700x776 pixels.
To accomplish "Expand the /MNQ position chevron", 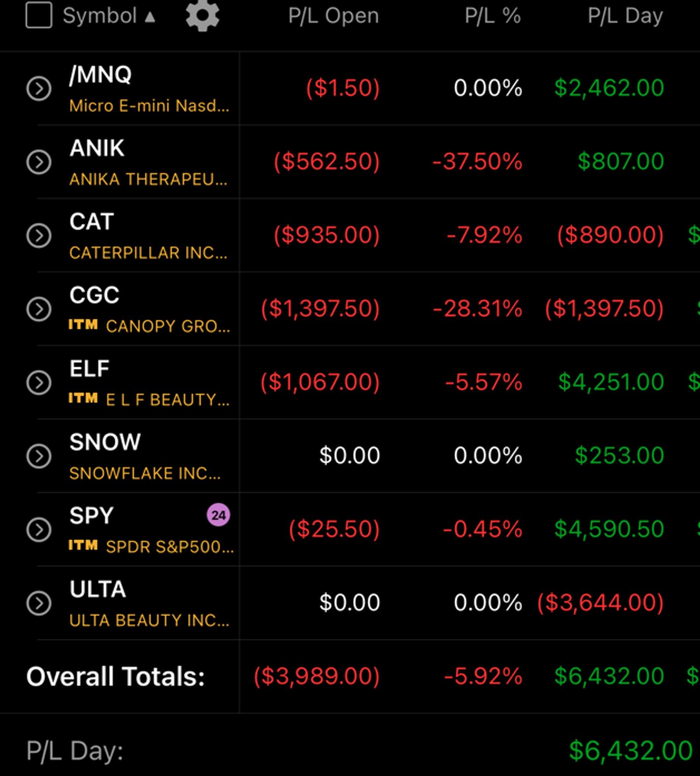I will coord(39,89).
